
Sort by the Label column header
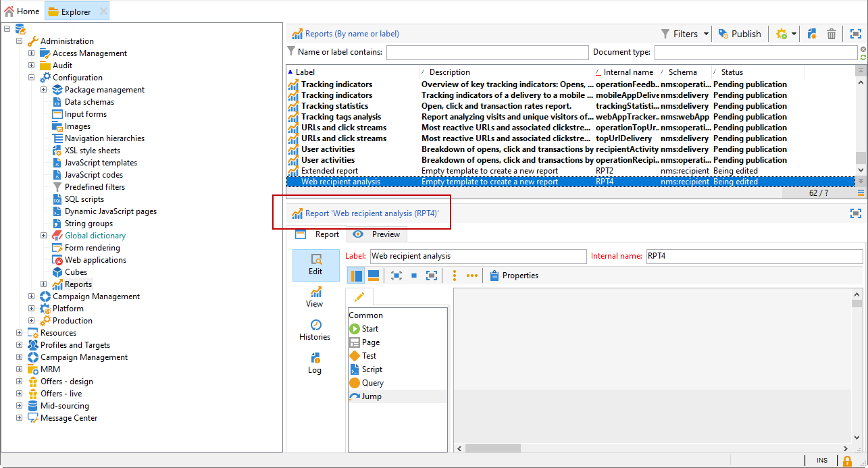[x=353, y=72]
